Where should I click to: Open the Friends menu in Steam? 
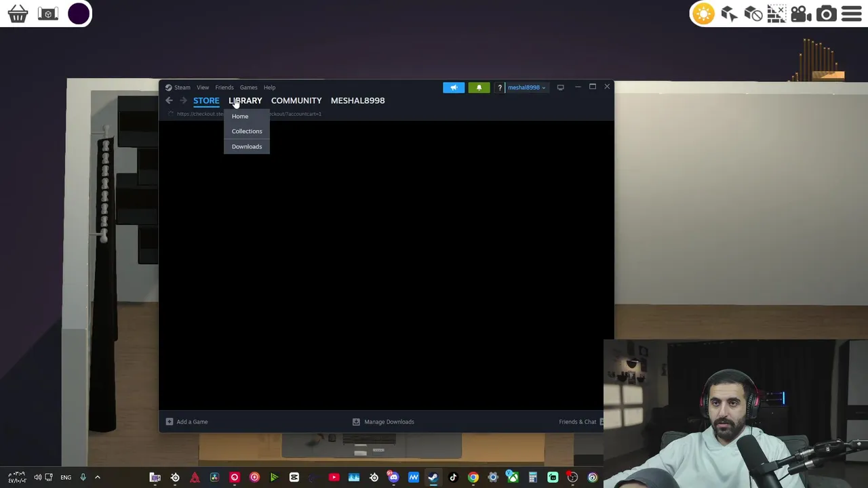coord(224,87)
